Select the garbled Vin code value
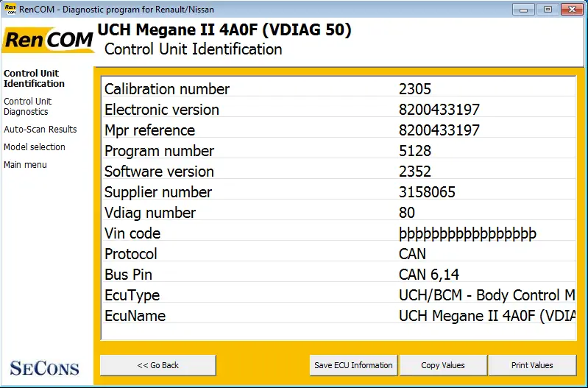 coord(467,234)
